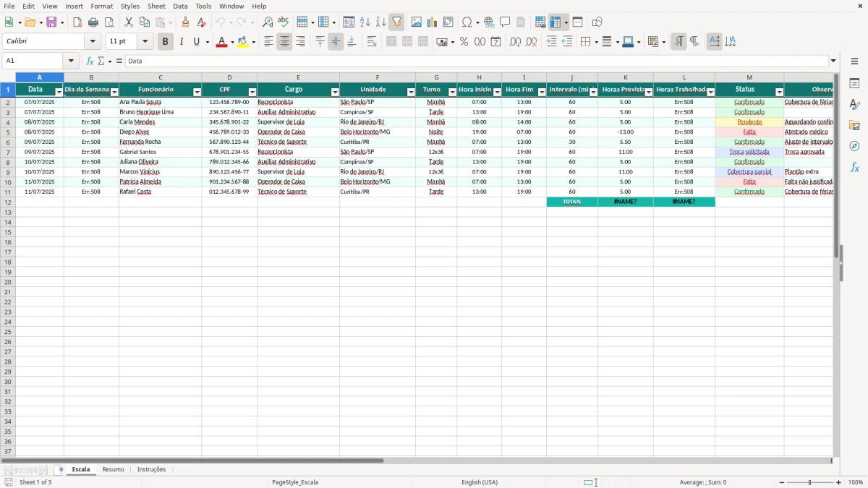
Task: Click the Insert Image icon
Action: click(x=417, y=22)
